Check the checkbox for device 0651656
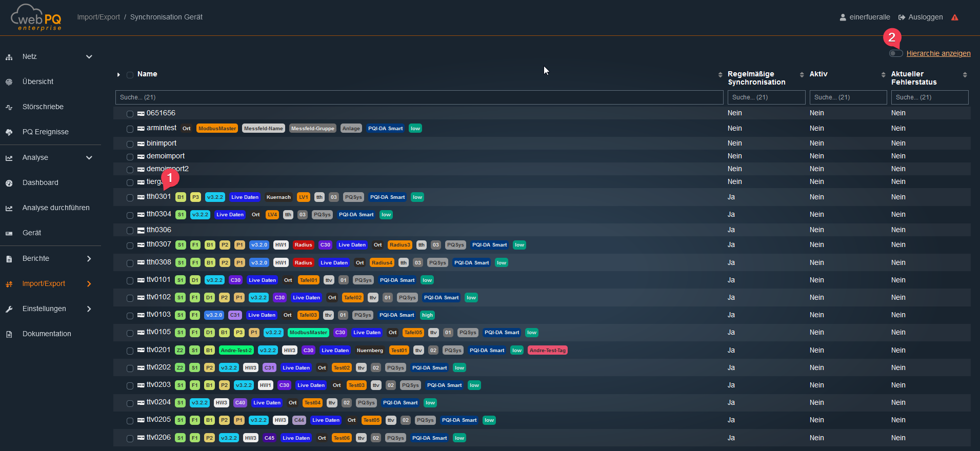980x451 pixels. coord(130,114)
